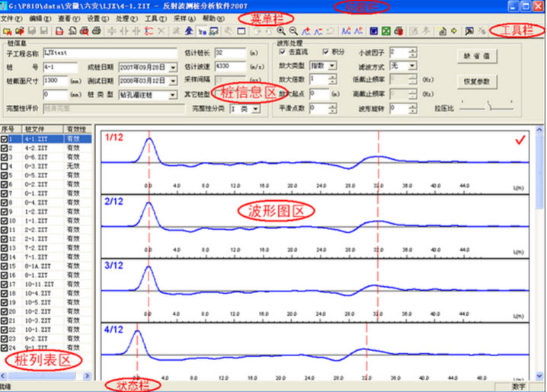
Task: Click the 估计波速 input field
Action: coord(230,66)
